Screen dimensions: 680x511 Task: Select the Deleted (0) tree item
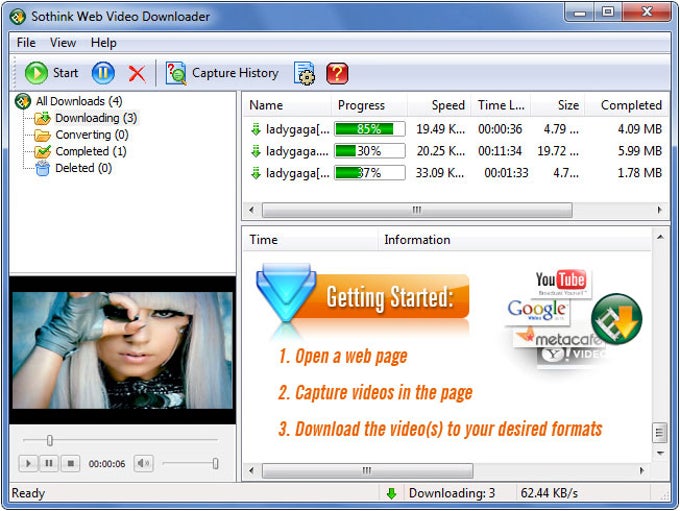83,168
